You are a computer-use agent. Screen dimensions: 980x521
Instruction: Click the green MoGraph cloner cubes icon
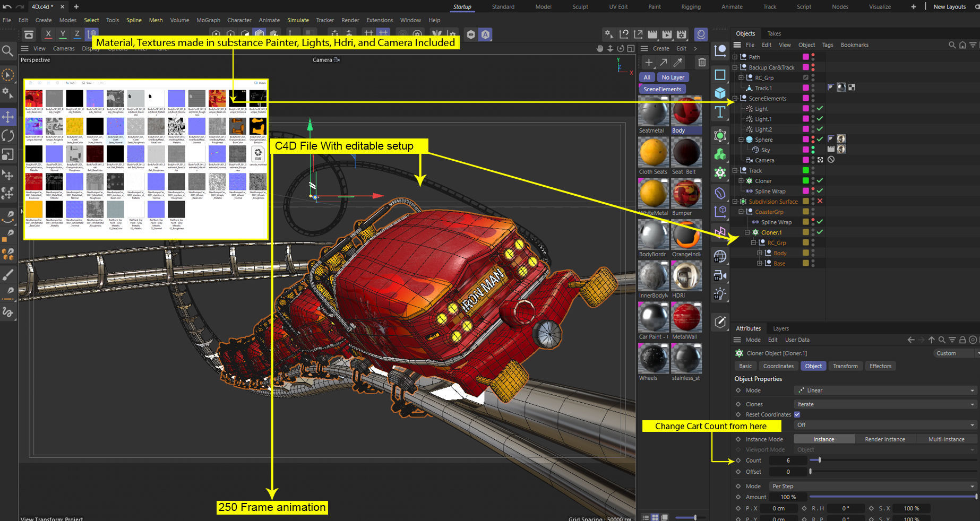pyautogui.click(x=720, y=154)
